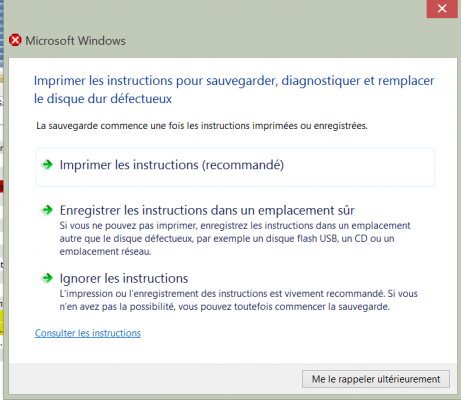
Task: Choose Imprimer les instructions (recommandé)
Action: click(235, 167)
